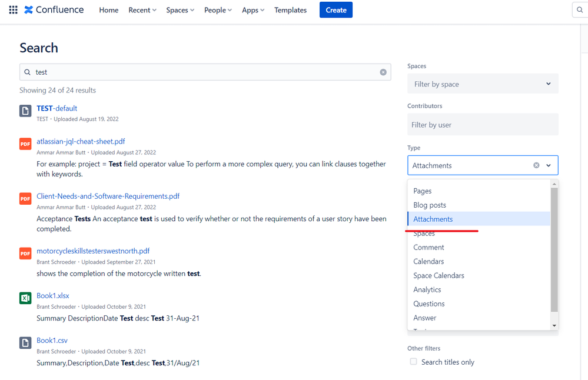Open the Book1.xlsx result

(53, 296)
